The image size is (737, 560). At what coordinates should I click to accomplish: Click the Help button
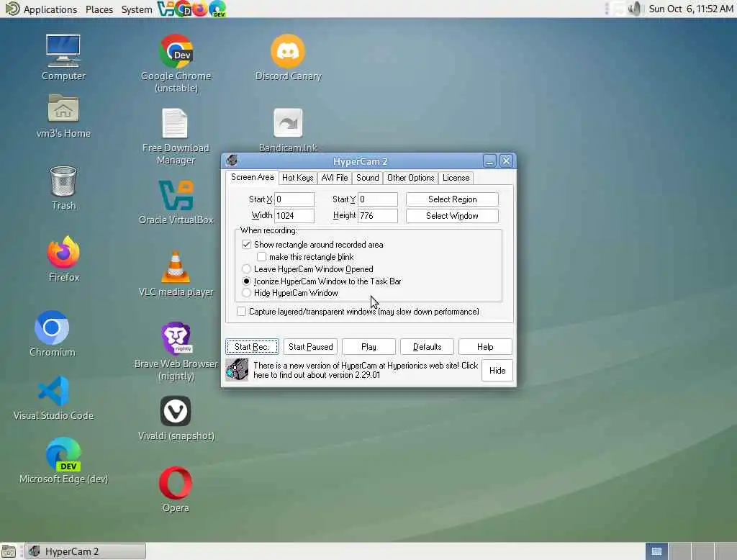click(485, 346)
